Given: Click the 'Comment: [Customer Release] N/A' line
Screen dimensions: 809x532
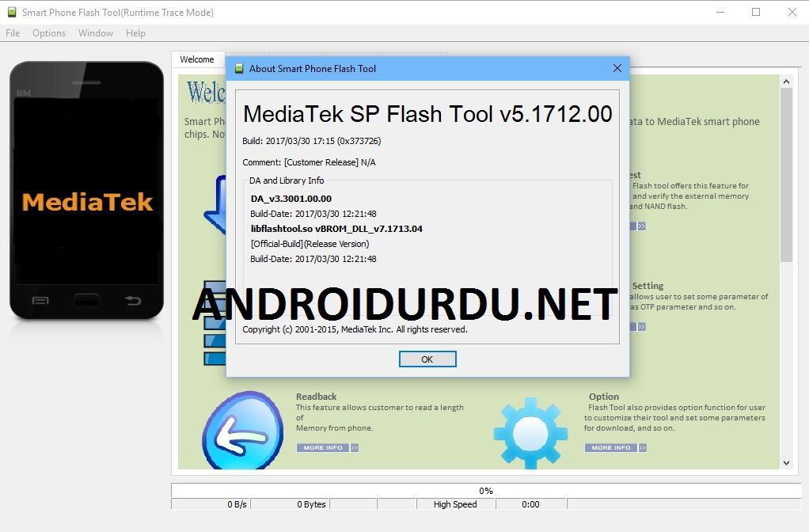Looking at the screenshot, I should pyautogui.click(x=309, y=162).
